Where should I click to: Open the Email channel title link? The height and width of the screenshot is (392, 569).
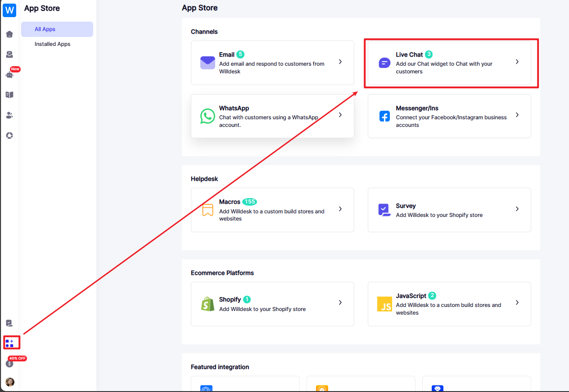(227, 54)
